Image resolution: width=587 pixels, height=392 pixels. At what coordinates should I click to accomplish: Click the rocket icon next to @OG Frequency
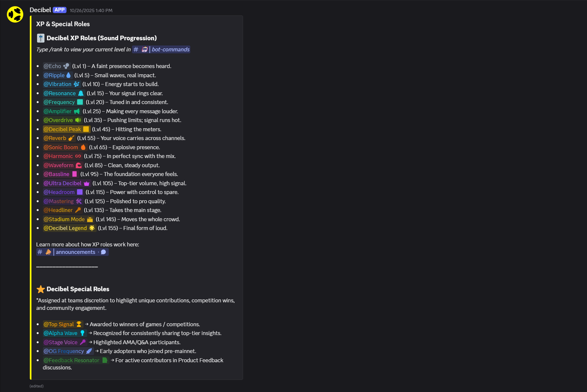point(89,351)
